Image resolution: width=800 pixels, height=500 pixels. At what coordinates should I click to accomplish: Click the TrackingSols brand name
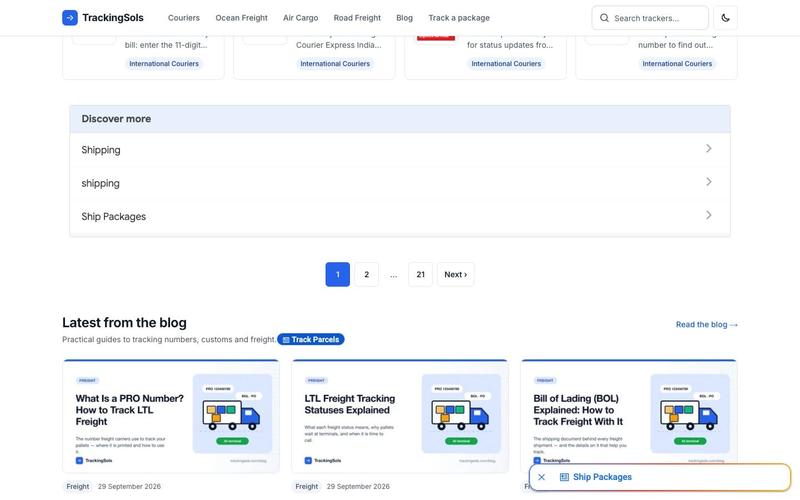(113, 18)
